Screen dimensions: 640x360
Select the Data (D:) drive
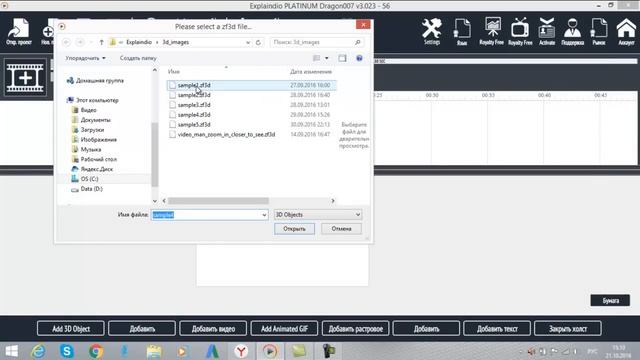(x=87, y=189)
